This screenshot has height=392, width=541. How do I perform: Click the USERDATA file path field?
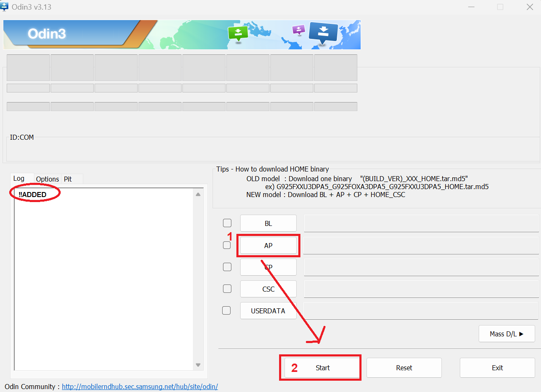pyautogui.click(x=421, y=311)
